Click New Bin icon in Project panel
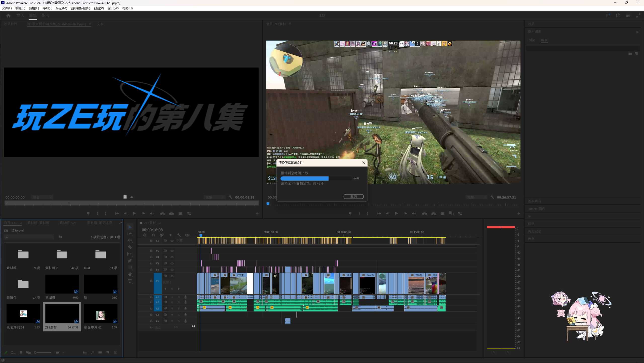 (x=100, y=352)
